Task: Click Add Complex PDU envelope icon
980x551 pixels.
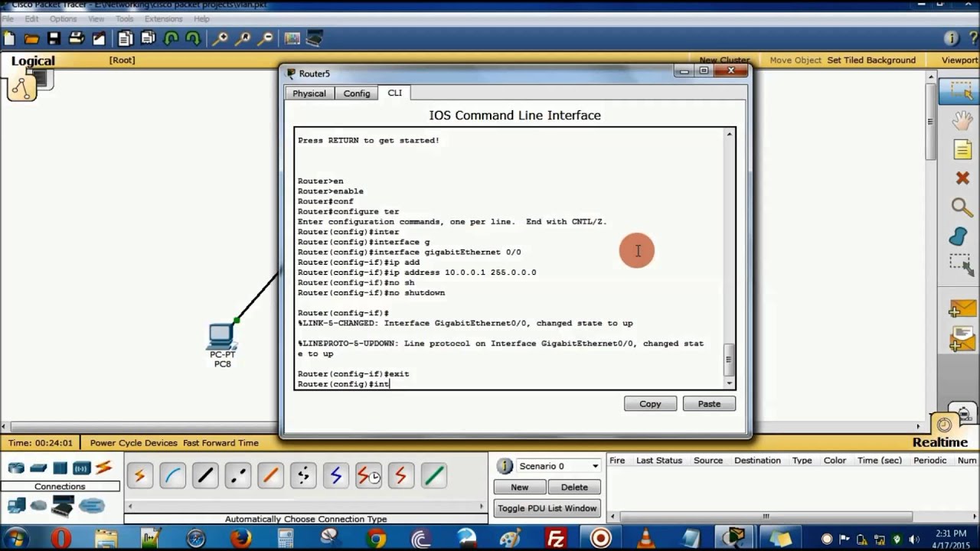Action: point(962,337)
